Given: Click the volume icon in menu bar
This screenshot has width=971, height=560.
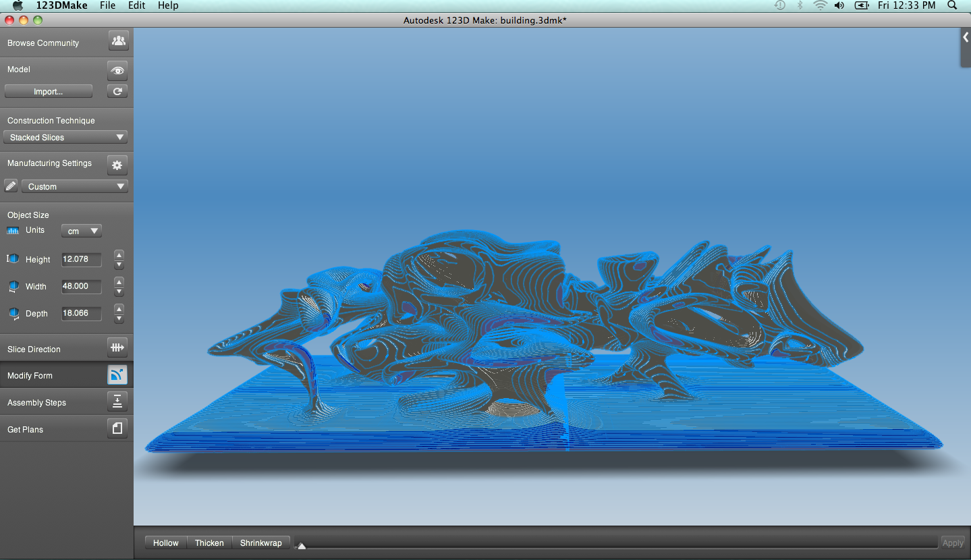Looking at the screenshot, I should (839, 5).
